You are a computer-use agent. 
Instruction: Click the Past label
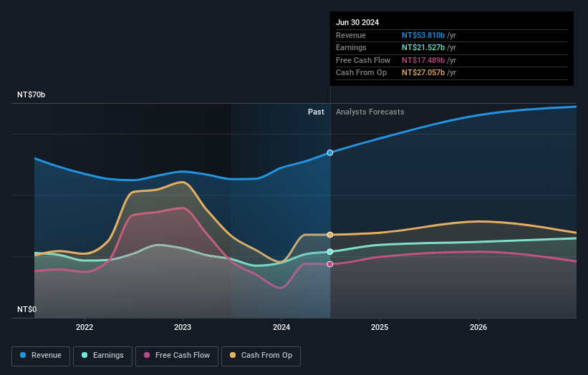coord(316,112)
